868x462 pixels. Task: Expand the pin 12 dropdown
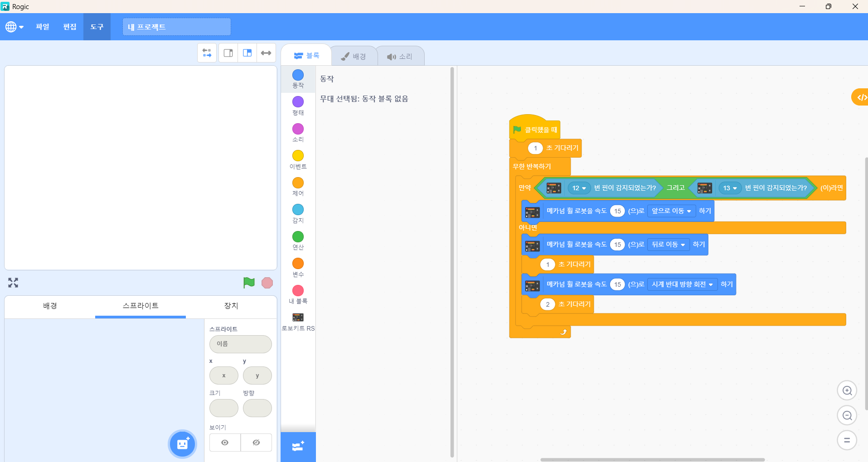(x=579, y=188)
